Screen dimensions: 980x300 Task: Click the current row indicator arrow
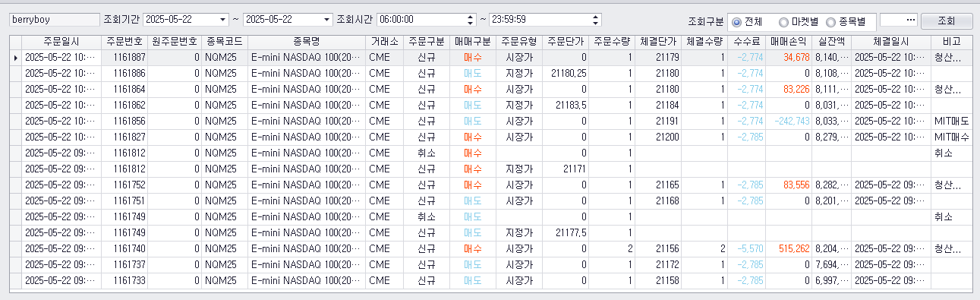(15, 57)
